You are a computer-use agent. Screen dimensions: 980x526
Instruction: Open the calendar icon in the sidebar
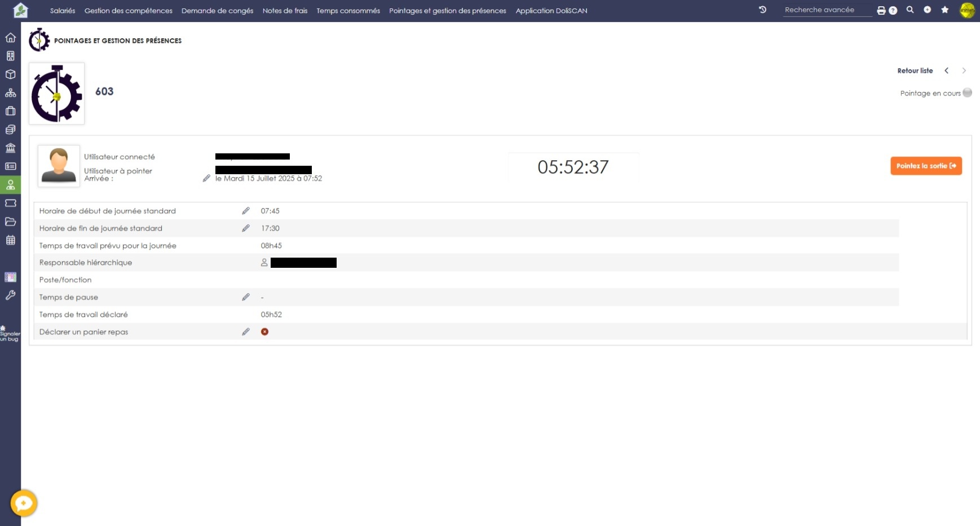click(10, 240)
